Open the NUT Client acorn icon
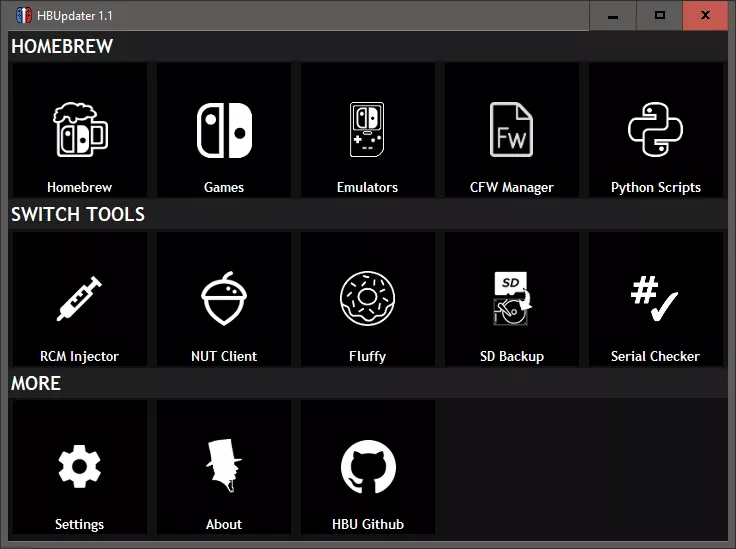Screen dimensions: 736x549 click(x=224, y=299)
